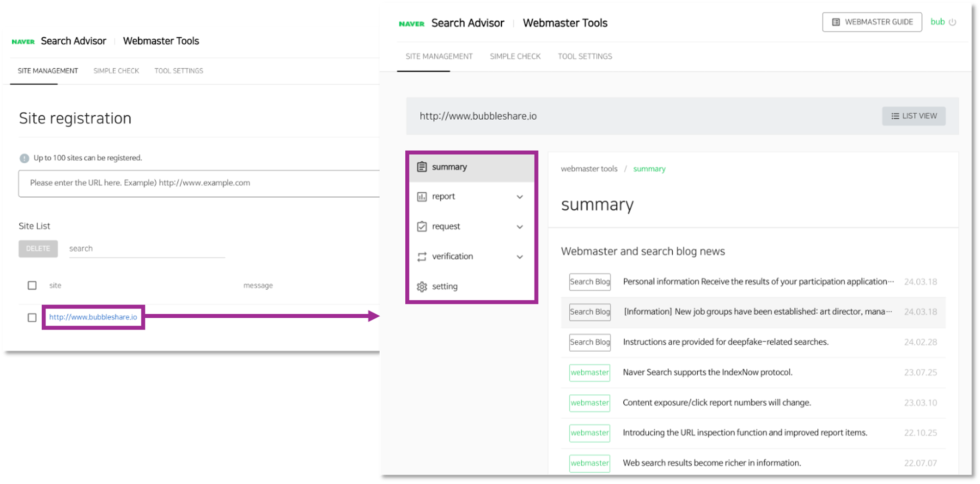Click the setting gear icon in sidebar
The height and width of the screenshot is (484, 980).
coord(421,286)
